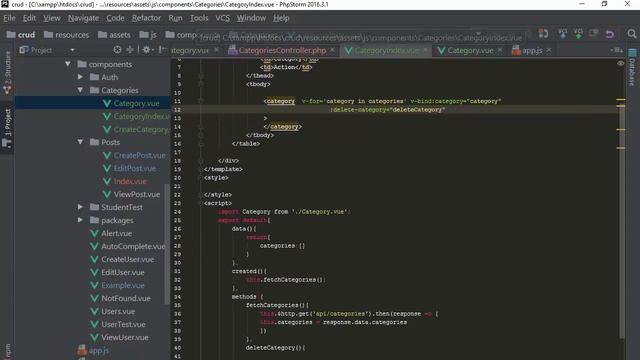
Task: Collapse the Categories folder
Action: pyautogui.click(x=80, y=90)
